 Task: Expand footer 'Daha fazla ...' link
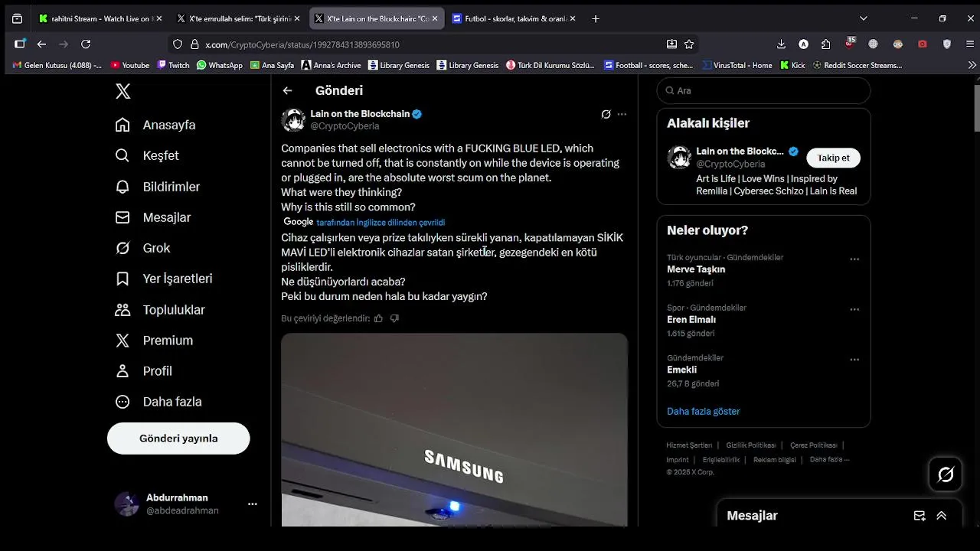(x=829, y=459)
